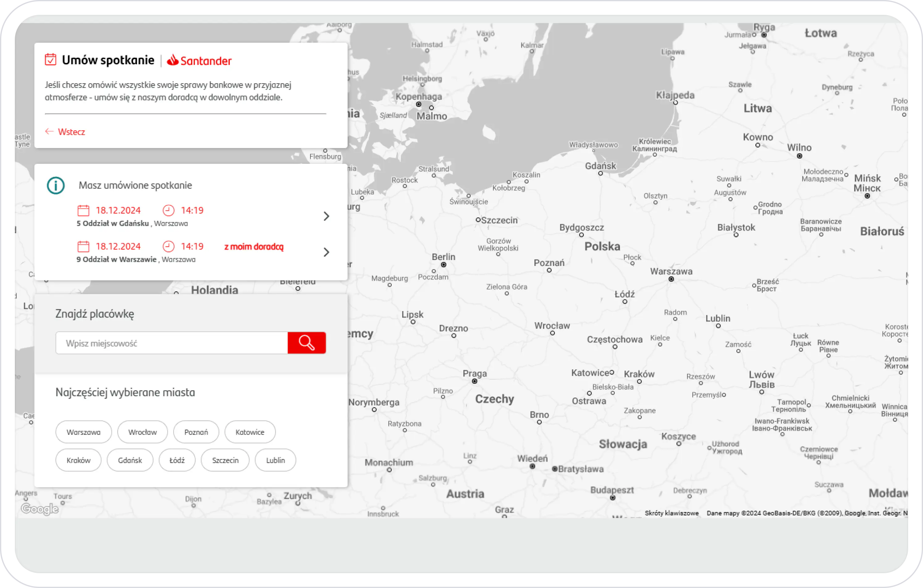Click the clock icon of Warszawa branch appointment

(168, 246)
